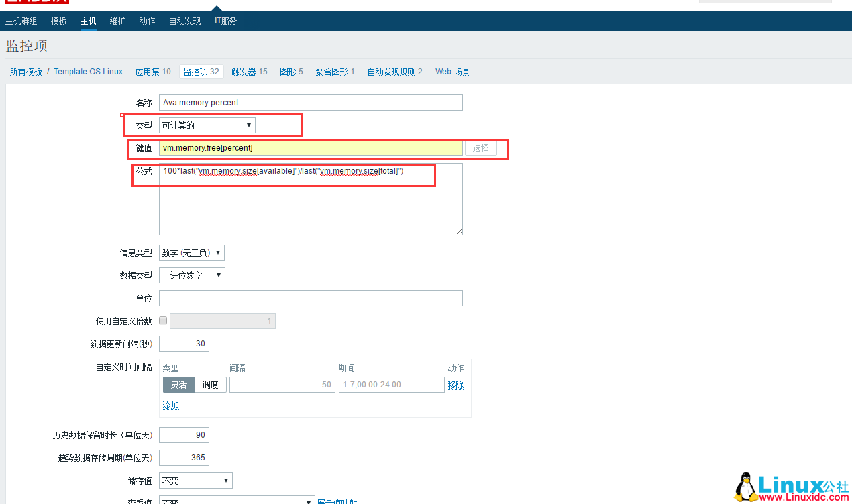Open the 展示值映射 link
The width and height of the screenshot is (852, 504).
tap(339, 501)
